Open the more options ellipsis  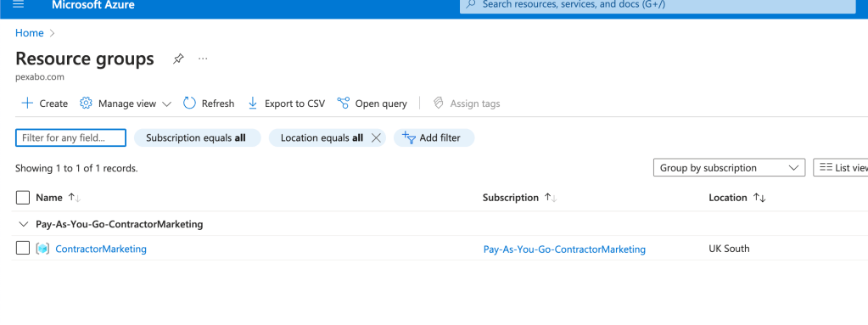203,59
